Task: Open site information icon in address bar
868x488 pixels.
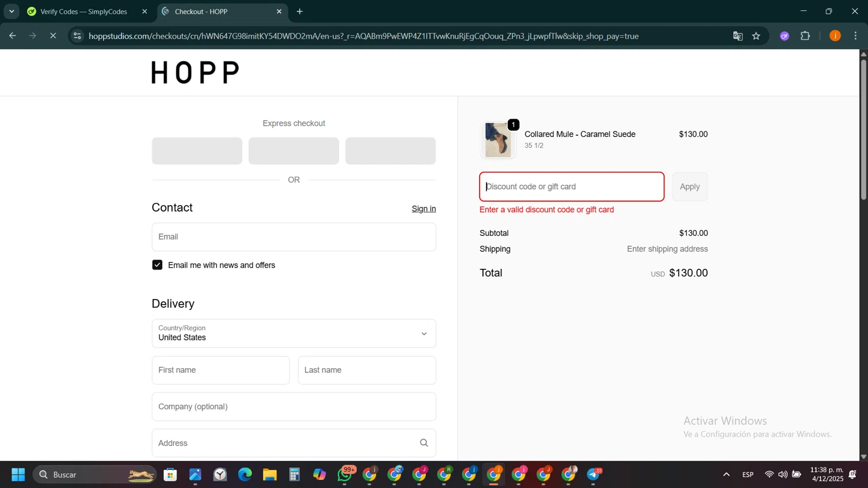Action: coord(77,36)
